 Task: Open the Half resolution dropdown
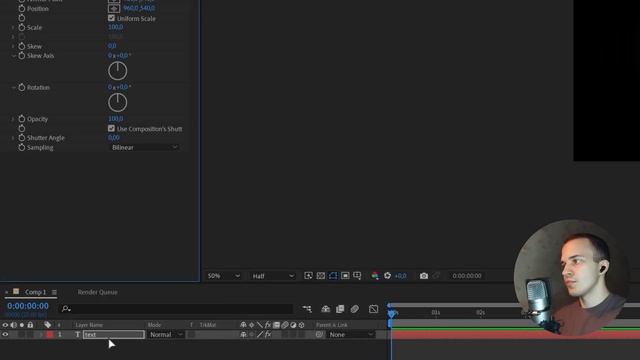pyautogui.click(x=272, y=276)
